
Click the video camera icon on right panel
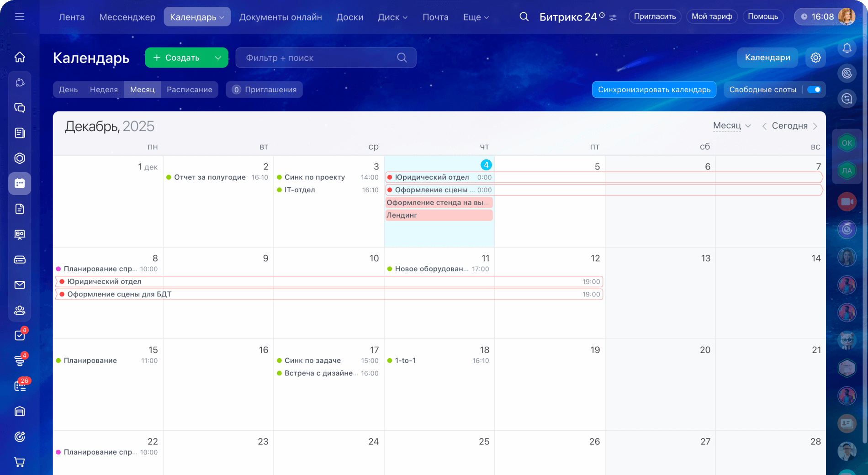pyautogui.click(x=847, y=202)
